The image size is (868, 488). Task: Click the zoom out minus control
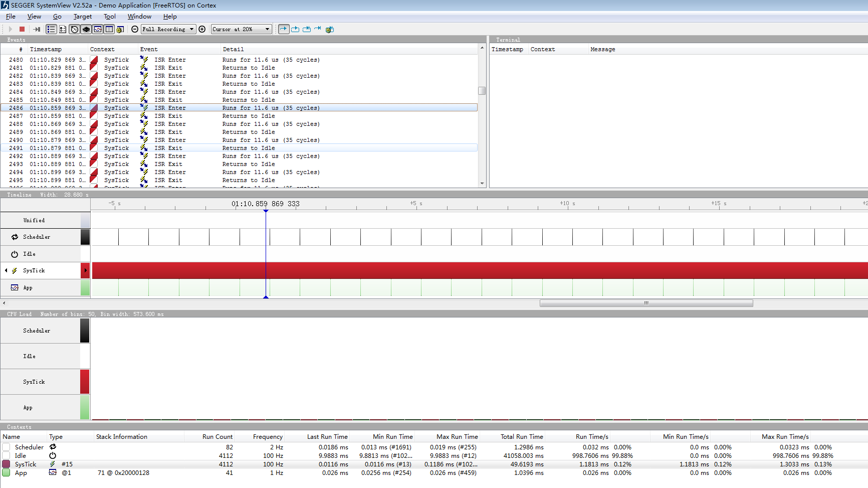(x=134, y=29)
